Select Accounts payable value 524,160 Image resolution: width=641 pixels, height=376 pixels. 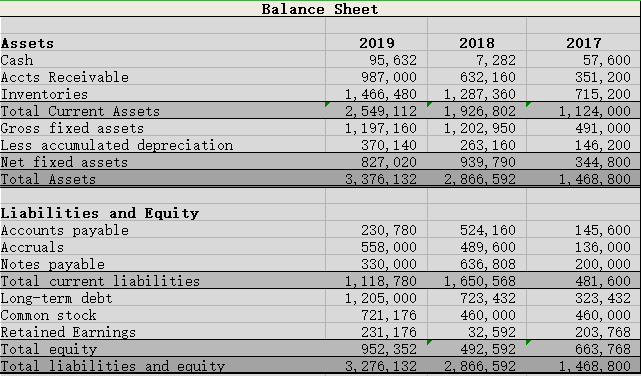click(488, 230)
